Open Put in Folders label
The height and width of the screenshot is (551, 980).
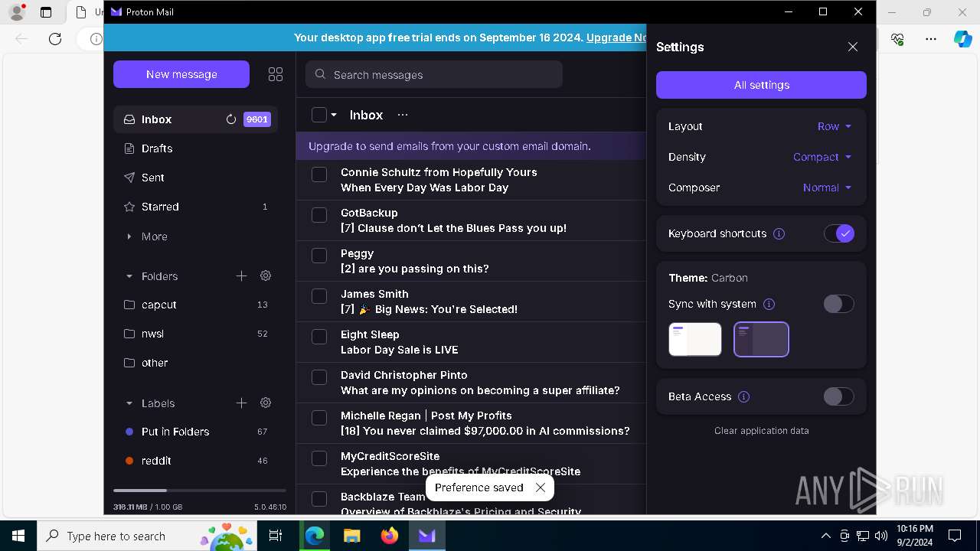(x=195, y=432)
